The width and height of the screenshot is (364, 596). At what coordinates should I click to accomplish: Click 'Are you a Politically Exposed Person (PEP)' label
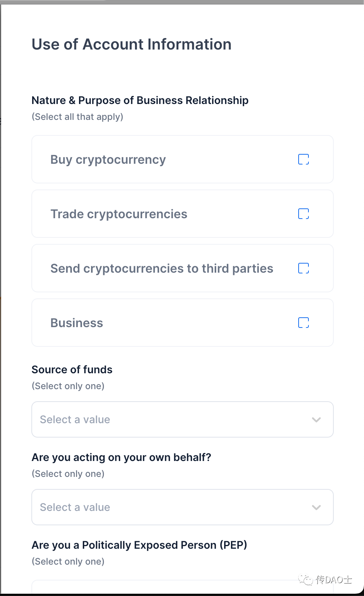pos(139,545)
